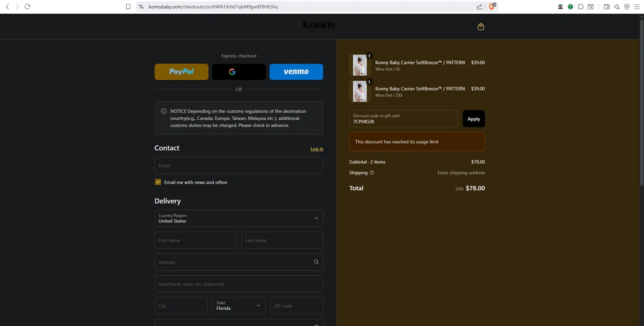This screenshot has width=644, height=326.
Task: Open the green circular extension icon
Action: click(x=571, y=6)
